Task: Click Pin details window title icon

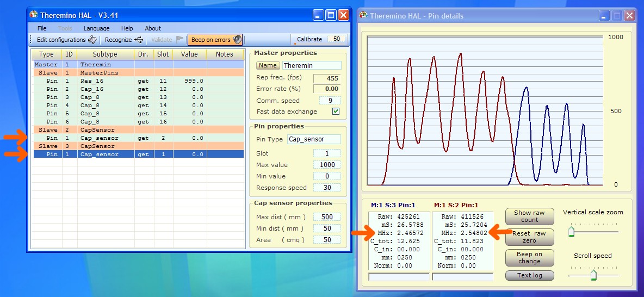Action: click(x=363, y=16)
